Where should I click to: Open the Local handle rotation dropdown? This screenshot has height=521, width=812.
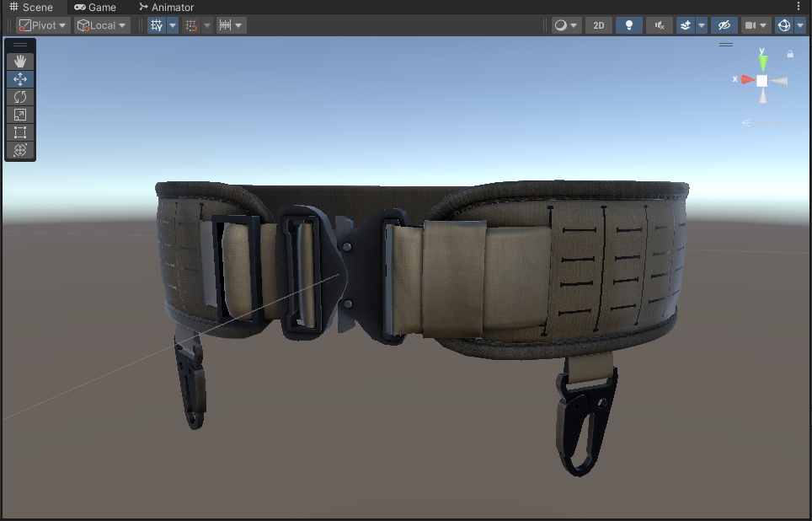(101, 24)
